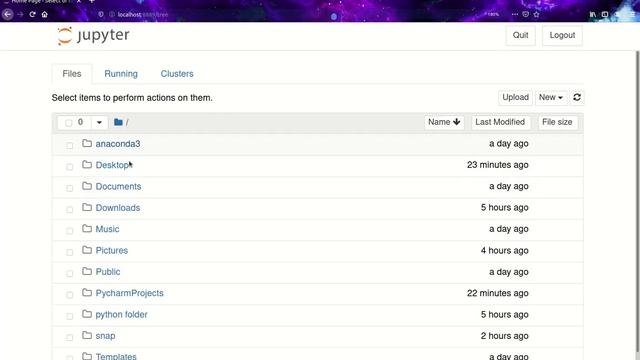The width and height of the screenshot is (640, 360).
Task: Switch to the Running tab
Action: pos(121,74)
